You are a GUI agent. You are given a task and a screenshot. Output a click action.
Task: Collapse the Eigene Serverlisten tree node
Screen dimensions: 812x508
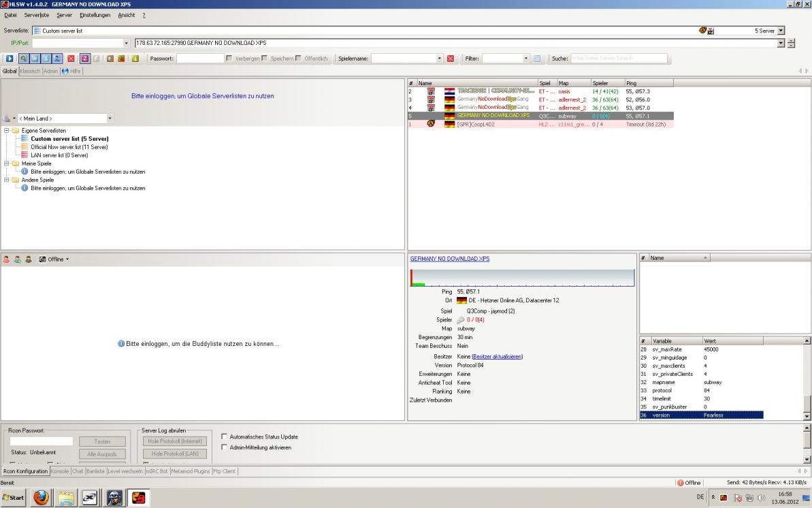point(7,130)
